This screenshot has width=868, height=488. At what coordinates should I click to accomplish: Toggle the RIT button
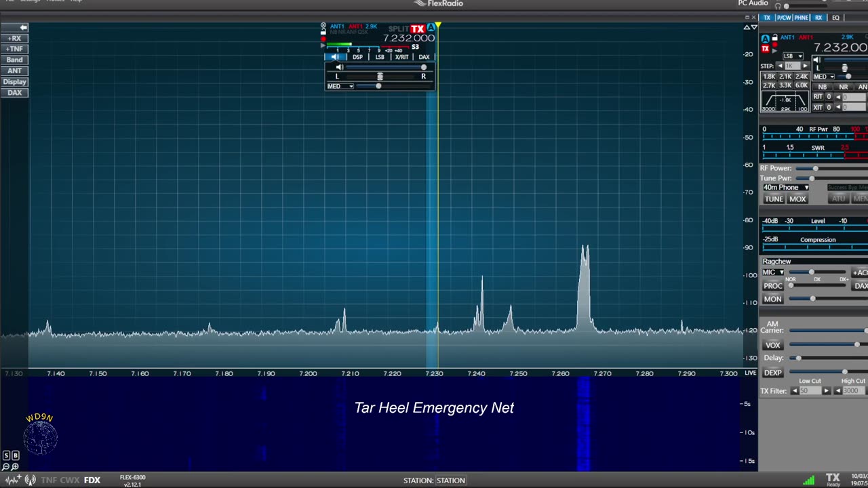coord(818,97)
